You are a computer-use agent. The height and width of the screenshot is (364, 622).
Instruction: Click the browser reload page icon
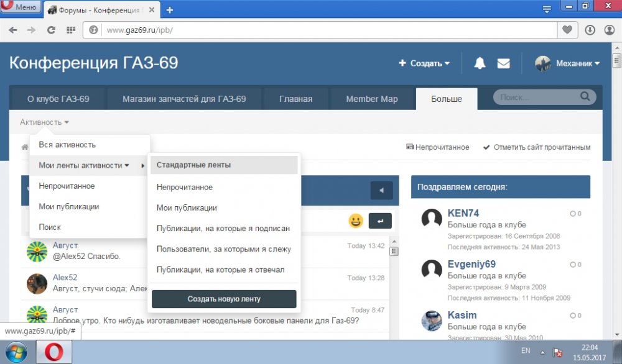coord(51,30)
